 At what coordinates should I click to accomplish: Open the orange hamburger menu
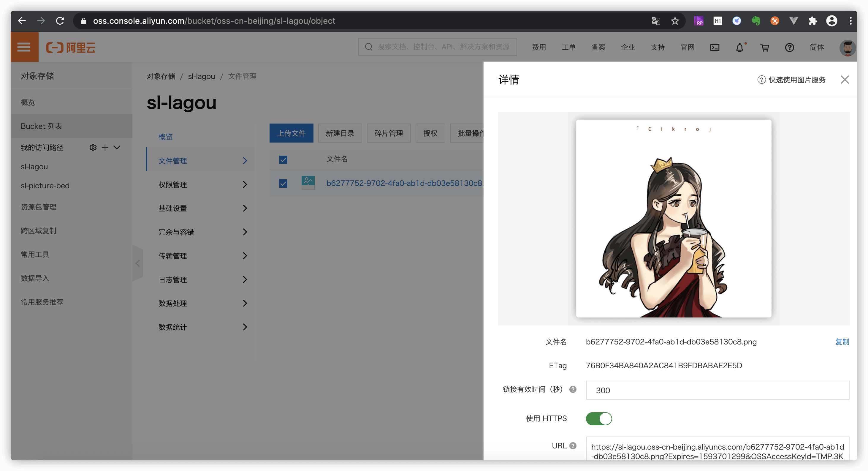(x=24, y=47)
